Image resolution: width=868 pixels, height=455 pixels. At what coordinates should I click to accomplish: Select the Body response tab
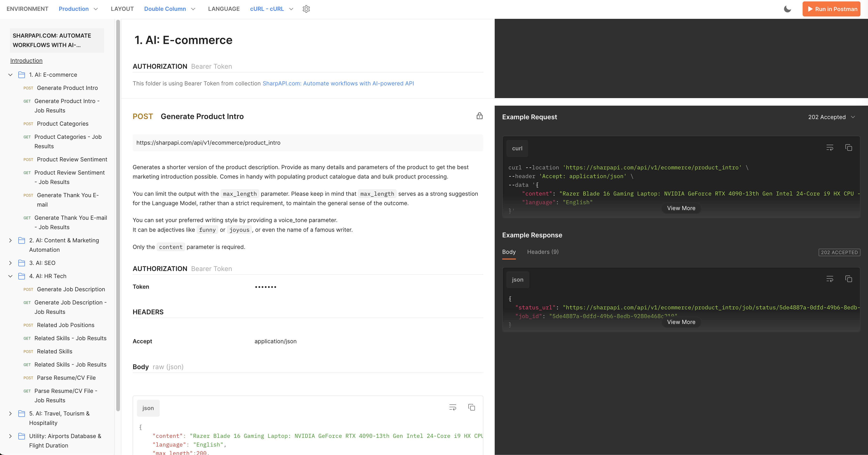coord(509,252)
